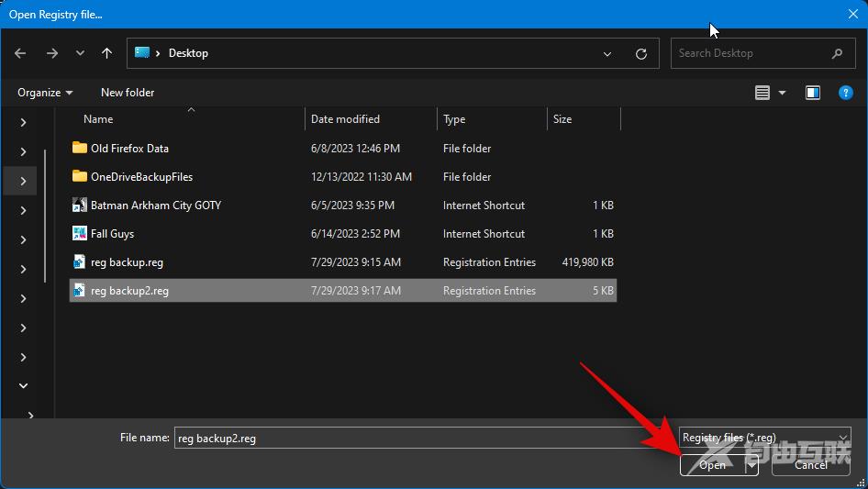The width and height of the screenshot is (868, 489).
Task: Expand the second navigation pane item
Action: [x=23, y=151]
